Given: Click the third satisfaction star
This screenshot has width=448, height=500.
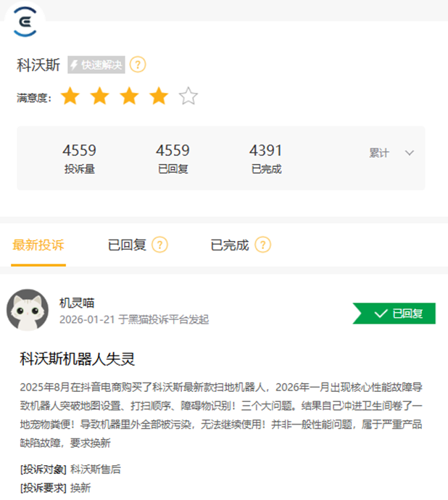Looking at the screenshot, I should click(x=129, y=96).
